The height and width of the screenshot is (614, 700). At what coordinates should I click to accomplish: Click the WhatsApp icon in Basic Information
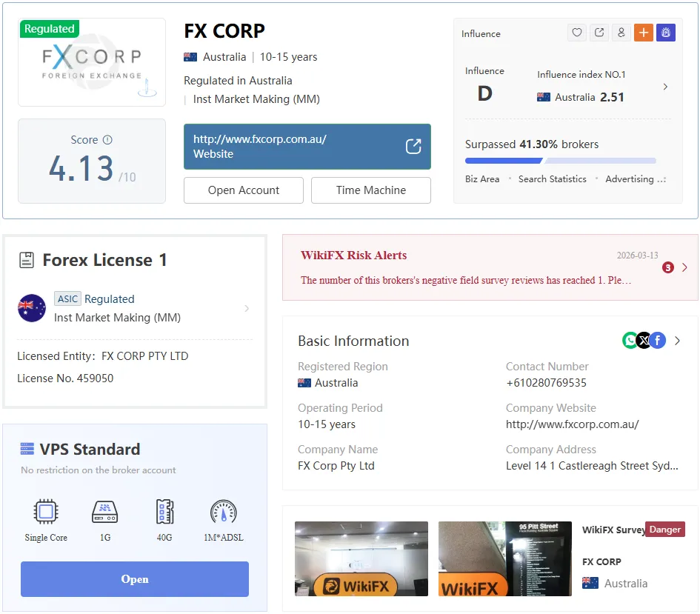point(630,341)
